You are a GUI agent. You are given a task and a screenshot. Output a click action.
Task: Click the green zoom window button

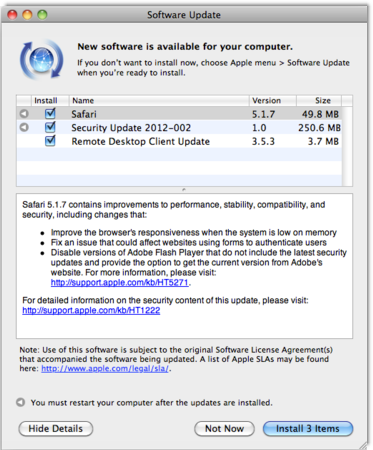coord(42,15)
